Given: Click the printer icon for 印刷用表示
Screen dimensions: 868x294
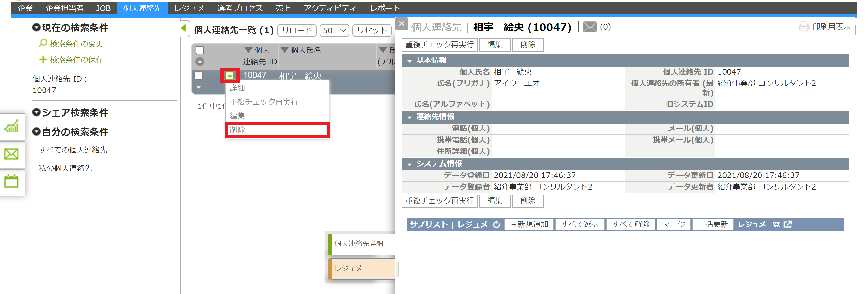Looking at the screenshot, I should click(x=804, y=27).
